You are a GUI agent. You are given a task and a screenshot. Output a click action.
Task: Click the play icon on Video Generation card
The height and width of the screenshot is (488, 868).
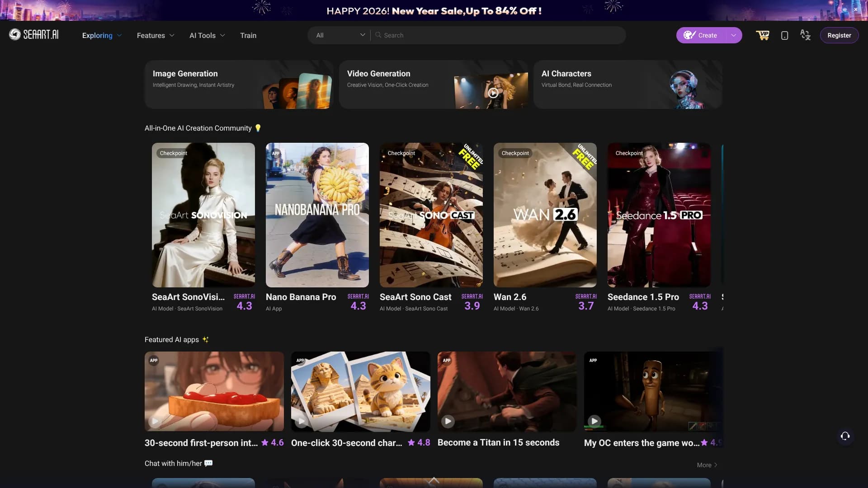tap(493, 93)
